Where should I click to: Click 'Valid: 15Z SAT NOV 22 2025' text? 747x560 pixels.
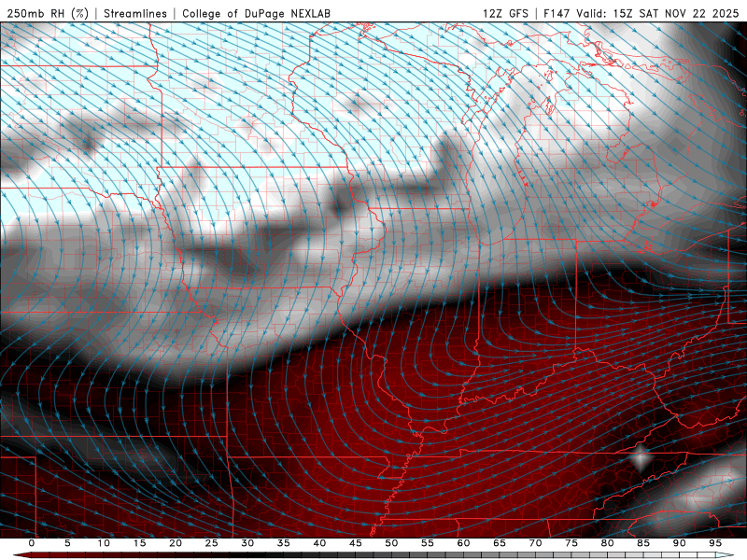pos(658,13)
